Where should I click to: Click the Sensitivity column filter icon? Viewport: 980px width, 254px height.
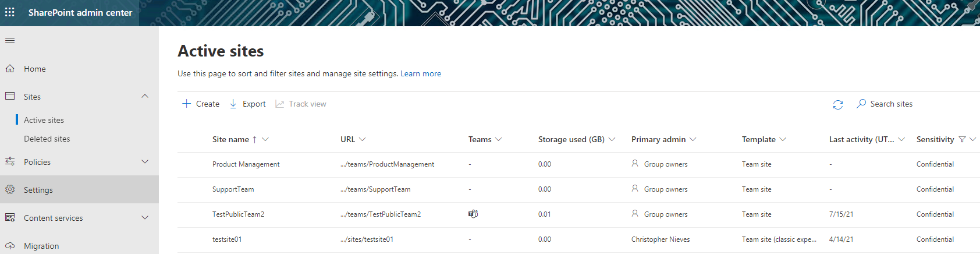tap(962, 139)
